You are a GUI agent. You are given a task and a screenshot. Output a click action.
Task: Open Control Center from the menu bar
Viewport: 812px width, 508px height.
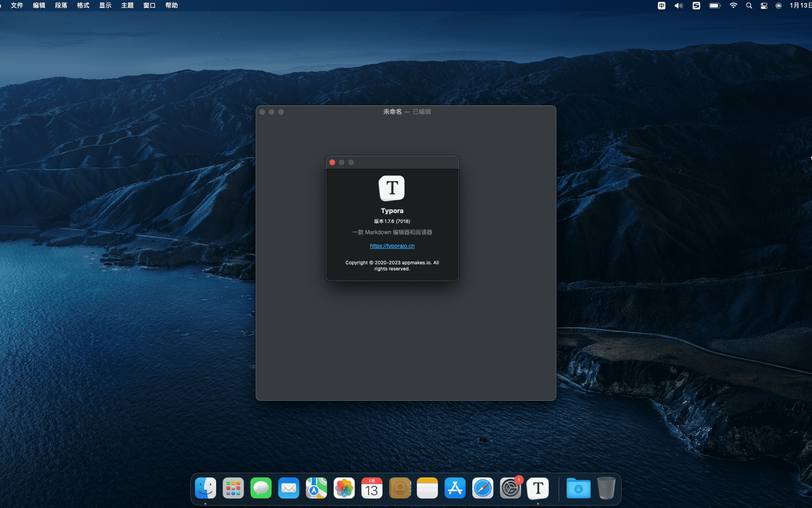pyautogui.click(x=764, y=6)
